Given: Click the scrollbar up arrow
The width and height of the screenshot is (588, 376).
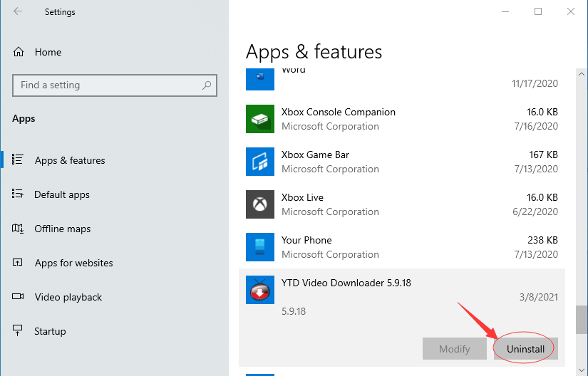Looking at the screenshot, I should click(582, 74).
